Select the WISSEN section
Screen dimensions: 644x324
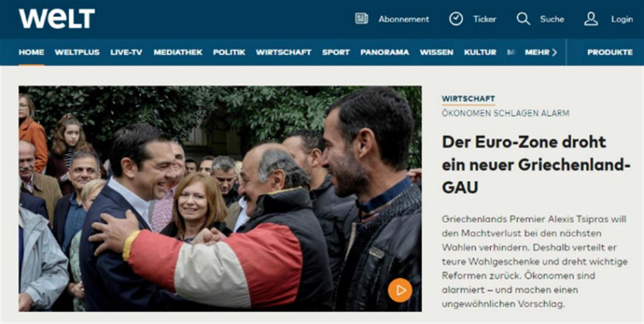pos(437,53)
